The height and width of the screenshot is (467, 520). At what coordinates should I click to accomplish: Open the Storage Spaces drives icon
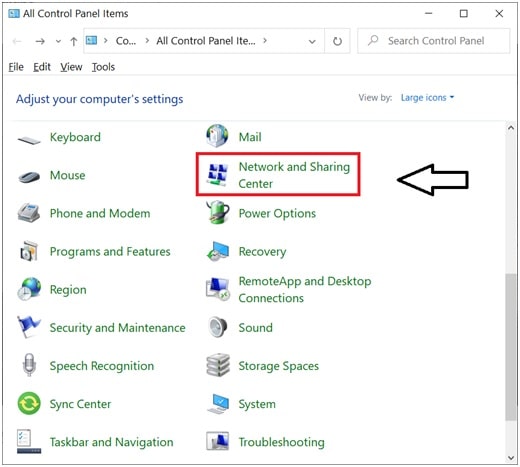[218, 365]
